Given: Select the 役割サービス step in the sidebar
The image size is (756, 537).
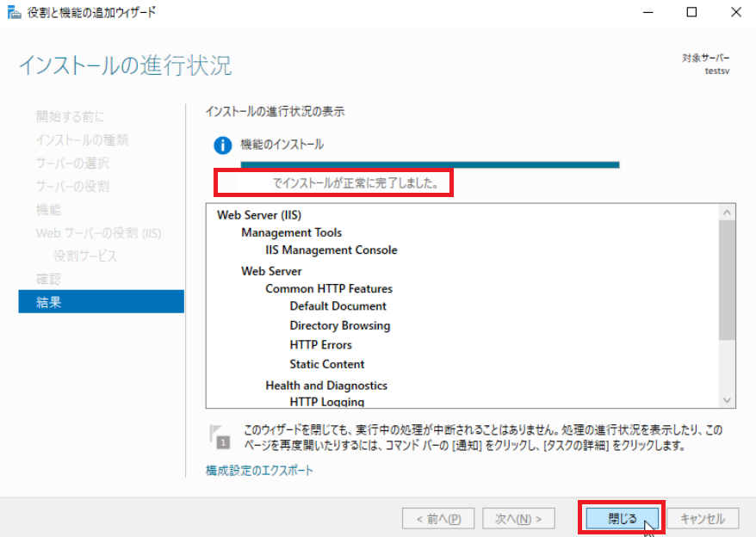Looking at the screenshot, I should pos(85,256).
